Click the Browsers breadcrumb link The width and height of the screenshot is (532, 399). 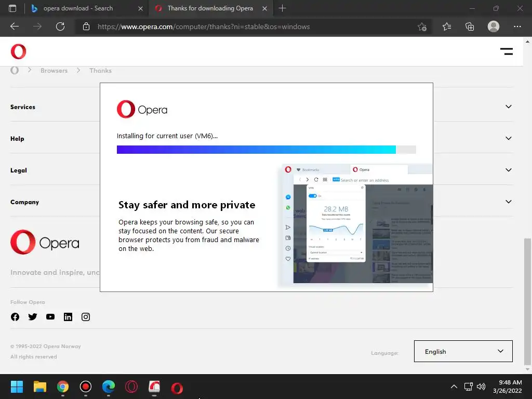tap(54, 71)
